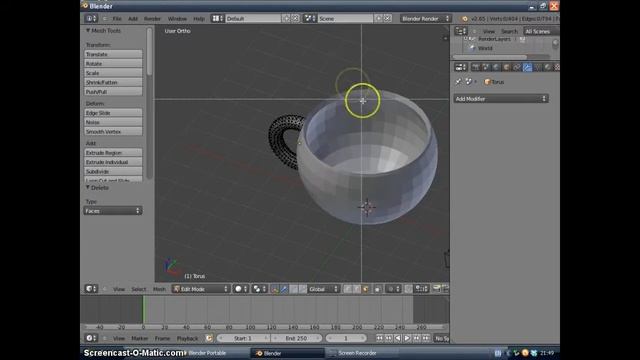Open the delete Type Faces dropdown

pos(113,211)
